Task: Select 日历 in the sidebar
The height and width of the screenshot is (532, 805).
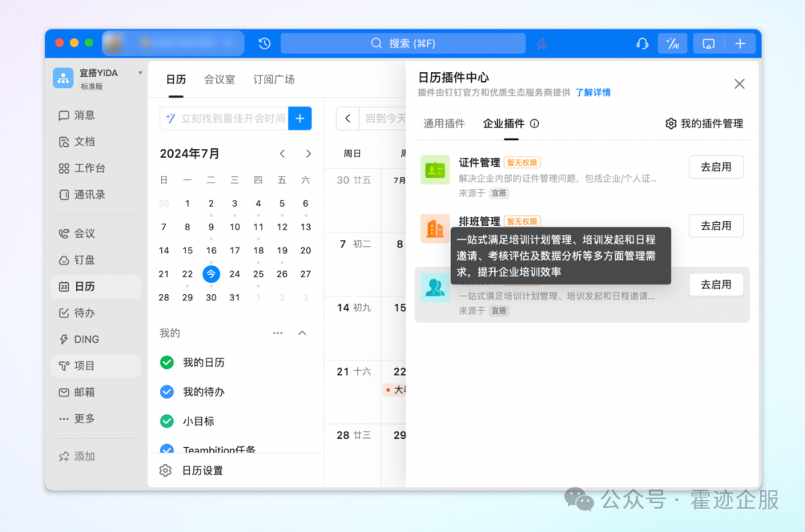Action: coord(95,286)
